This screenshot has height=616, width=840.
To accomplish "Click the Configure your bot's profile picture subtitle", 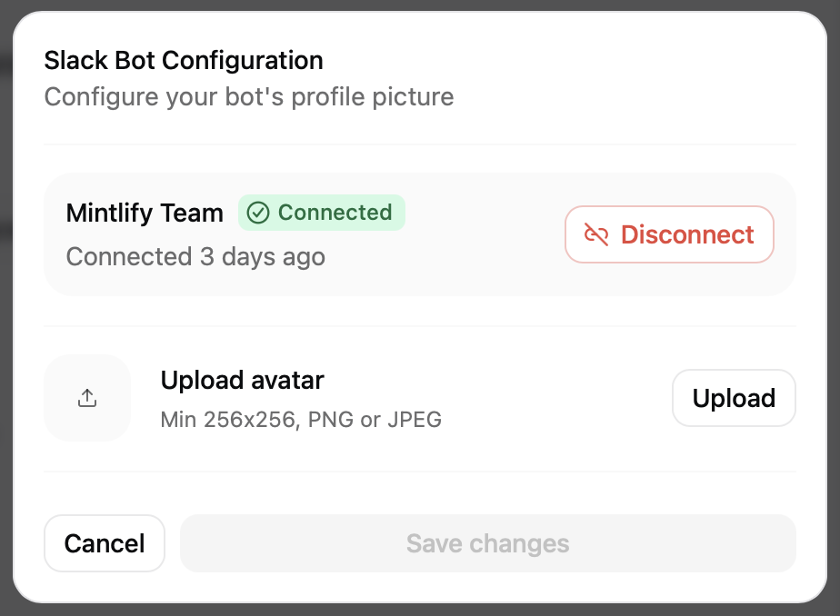I will [x=248, y=96].
